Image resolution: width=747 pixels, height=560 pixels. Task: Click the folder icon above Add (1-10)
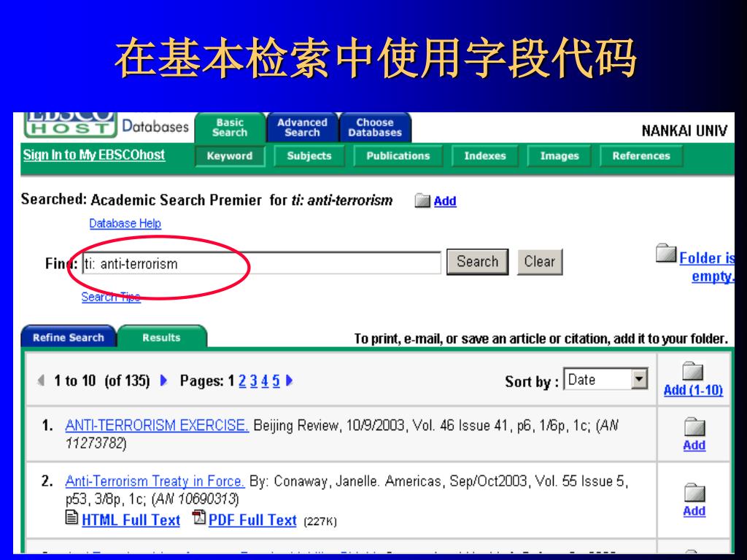(693, 370)
